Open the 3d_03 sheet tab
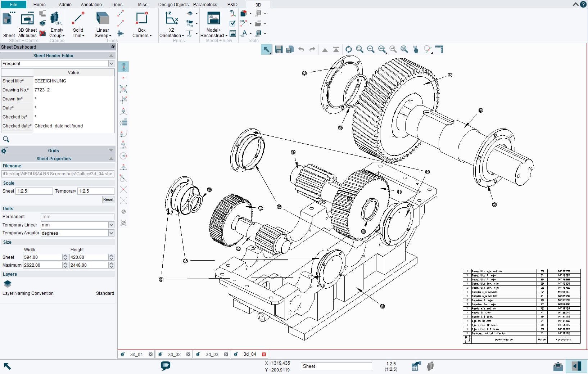588x374 pixels. [x=212, y=354]
